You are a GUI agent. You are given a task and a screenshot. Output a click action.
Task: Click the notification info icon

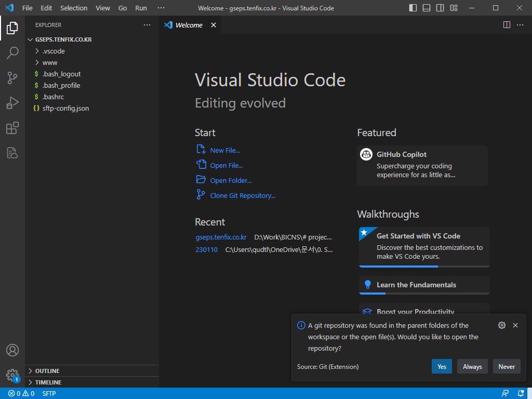(x=301, y=325)
